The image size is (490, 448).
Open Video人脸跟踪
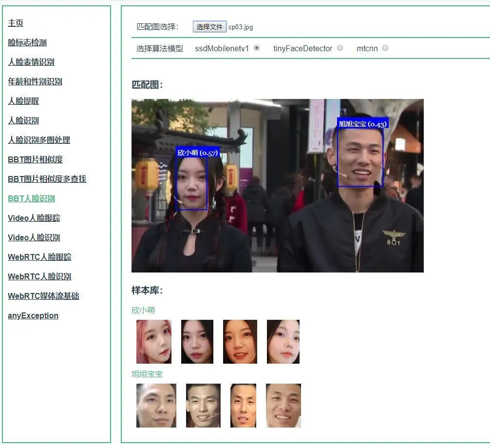coord(34,218)
